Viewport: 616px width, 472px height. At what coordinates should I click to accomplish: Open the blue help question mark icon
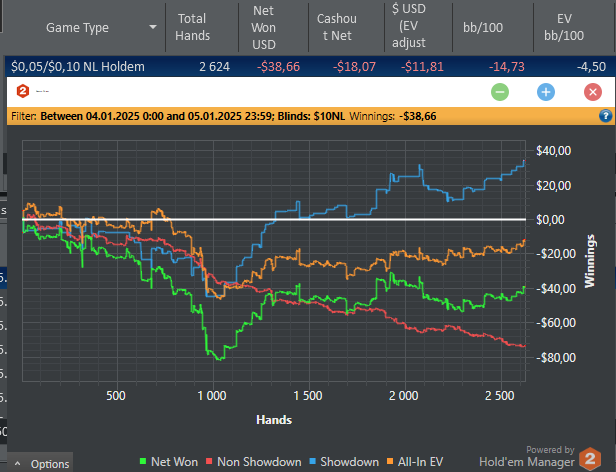click(x=605, y=116)
